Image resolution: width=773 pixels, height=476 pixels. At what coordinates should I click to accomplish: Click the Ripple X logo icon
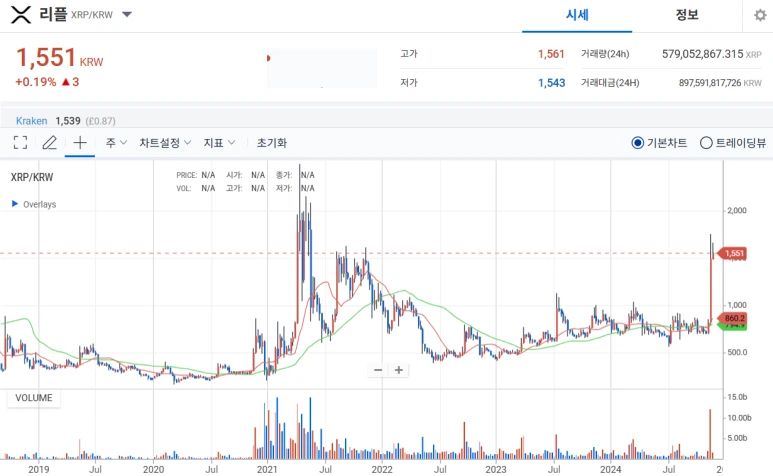(21, 15)
